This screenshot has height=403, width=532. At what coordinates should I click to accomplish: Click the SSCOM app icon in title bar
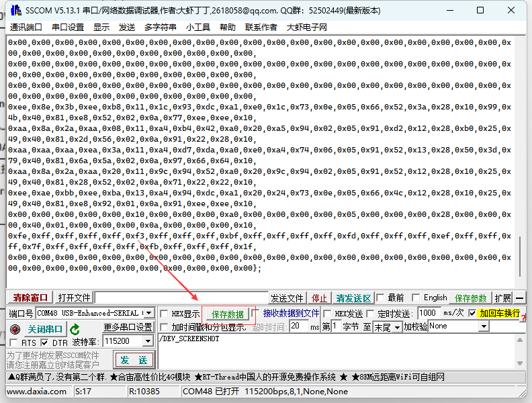click(x=13, y=10)
